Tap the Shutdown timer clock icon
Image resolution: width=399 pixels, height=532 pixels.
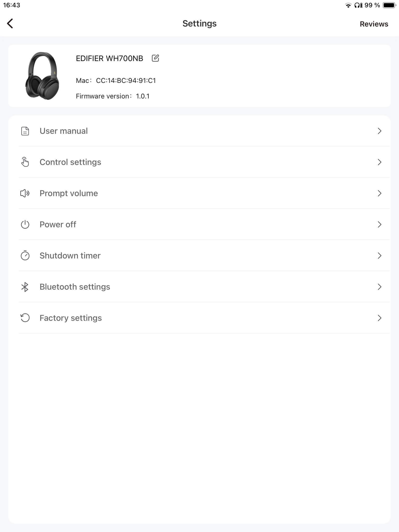[x=25, y=256]
